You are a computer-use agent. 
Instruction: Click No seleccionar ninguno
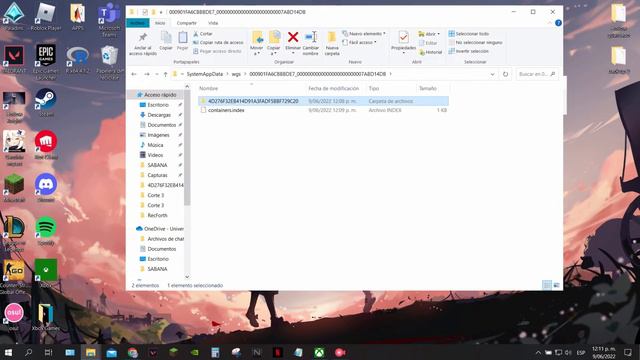pyautogui.click(x=475, y=42)
